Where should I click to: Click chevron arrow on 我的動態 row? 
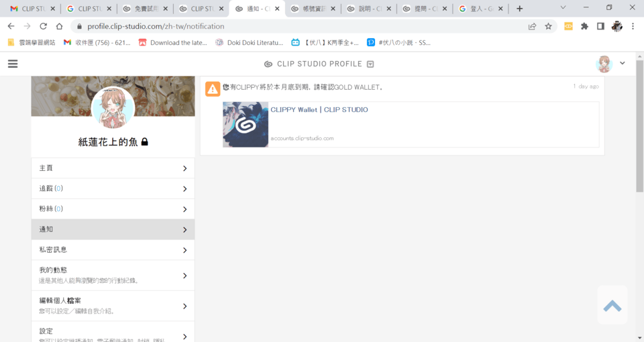point(185,276)
